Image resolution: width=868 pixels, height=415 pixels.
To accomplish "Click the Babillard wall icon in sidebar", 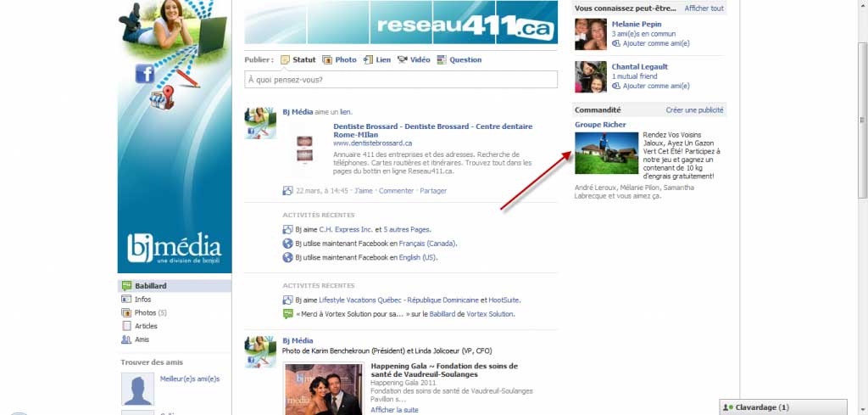I will [x=127, y=286].
